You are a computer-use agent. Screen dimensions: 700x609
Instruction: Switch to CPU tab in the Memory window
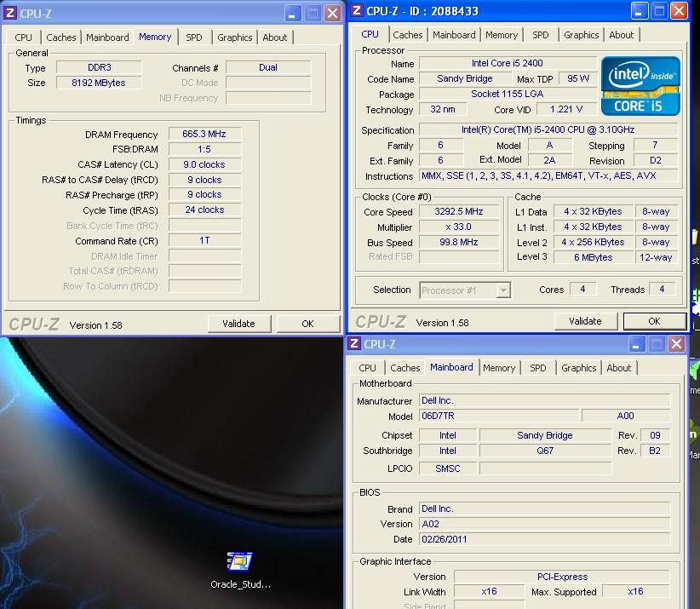[x=23, y=37]
